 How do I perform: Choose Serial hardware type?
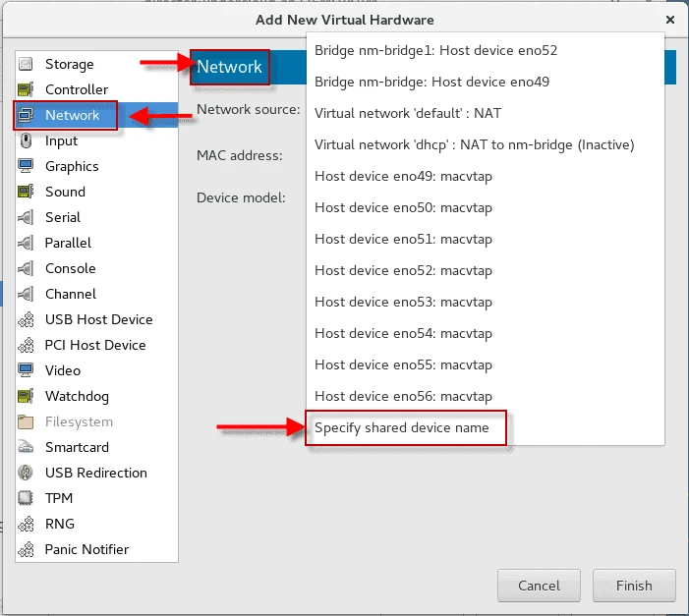click(x=96, y=217)
